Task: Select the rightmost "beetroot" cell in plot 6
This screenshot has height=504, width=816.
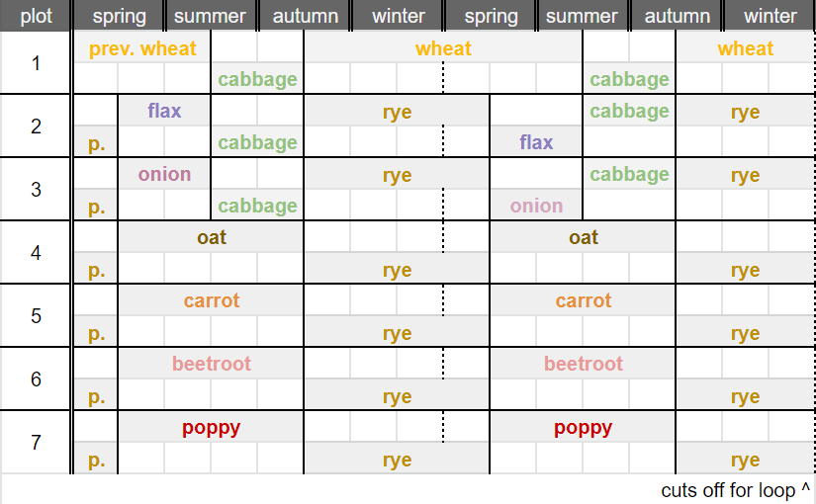Action: point(583,364)
